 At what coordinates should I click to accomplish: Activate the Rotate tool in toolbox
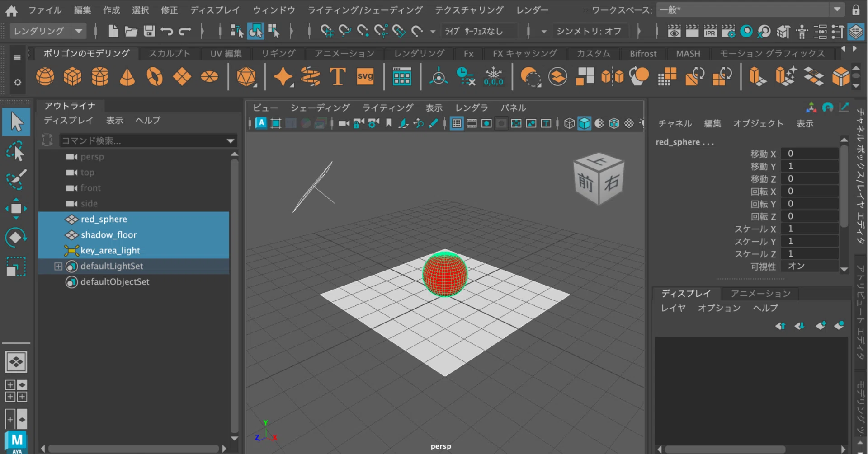pos(16,237)
